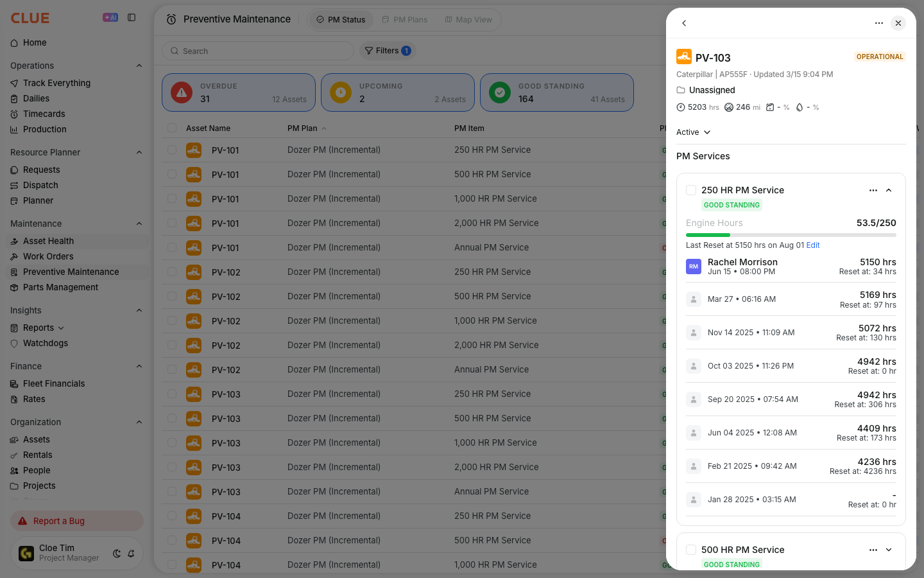
Task: Open the Filters button
Action: (388, 51)
